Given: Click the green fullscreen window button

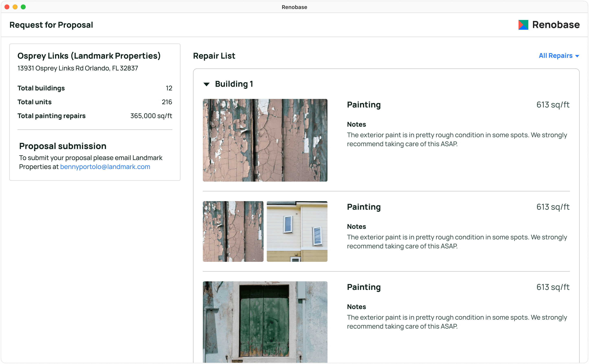Looking at the screenshot, I should click(x=23, y=7).
